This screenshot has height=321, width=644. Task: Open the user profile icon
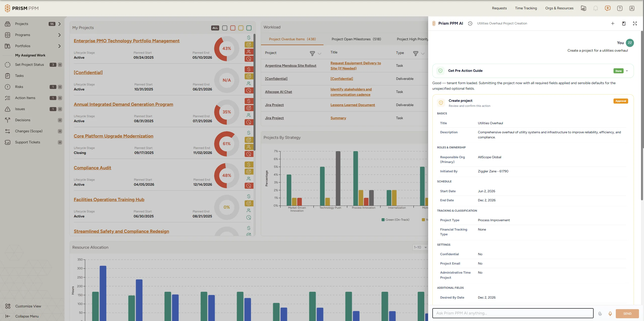pyautogui.click(x=632, y=8)
